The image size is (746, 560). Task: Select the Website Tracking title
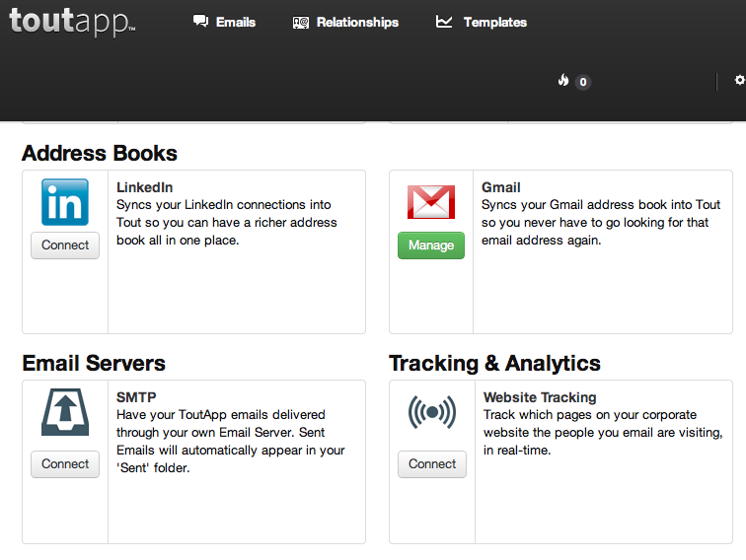(x=539, y=397)
